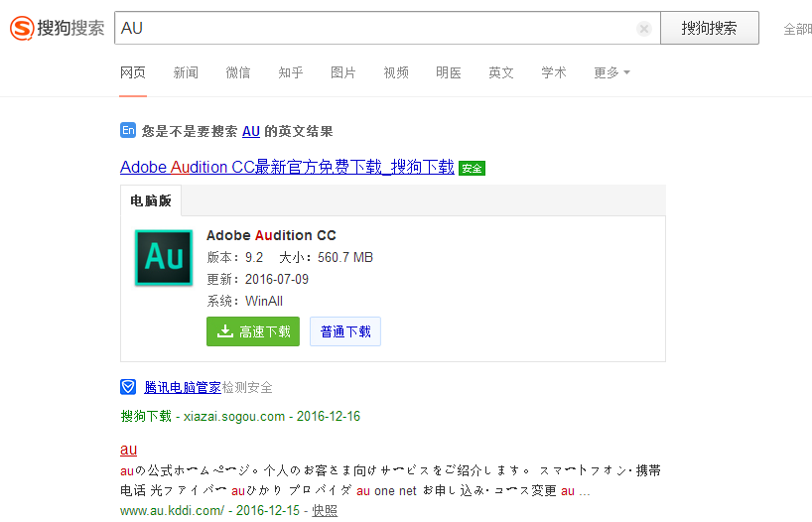Click the green 高速下载 button
Image resolution: width=812 pixels, height=522 pixels.
pos(253,331)
